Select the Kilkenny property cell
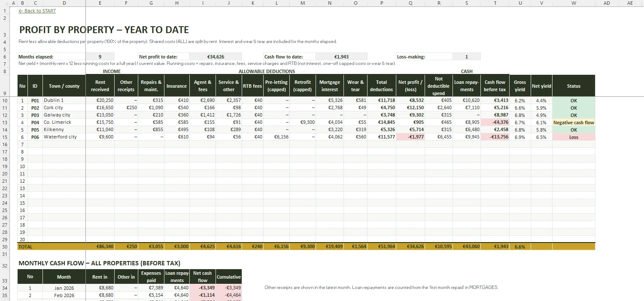The height and width of the screenshot is (301, 644). pyautogui.click(x=64, y=129)
